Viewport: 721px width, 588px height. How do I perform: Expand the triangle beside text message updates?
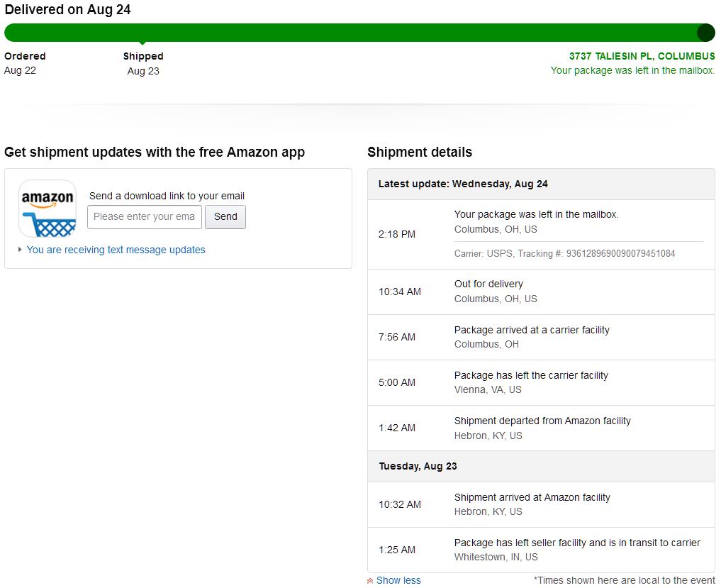pyautogui.click(x=20, y=250)
